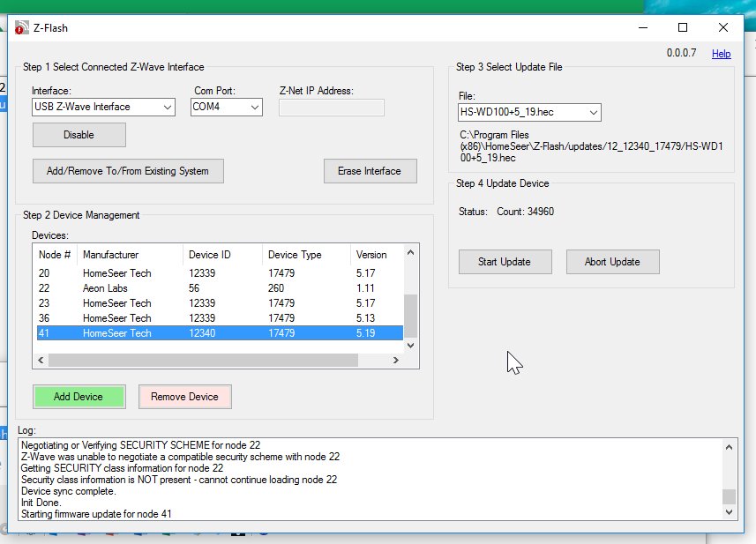Click Add/Remove To/From Existing System

pyautogui.click(x=128, y=171)
